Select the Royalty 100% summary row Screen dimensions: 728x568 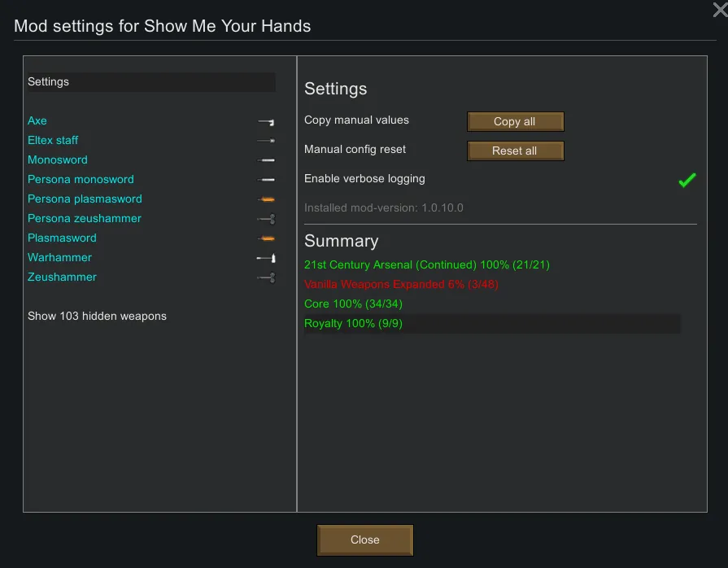point(353,324)
